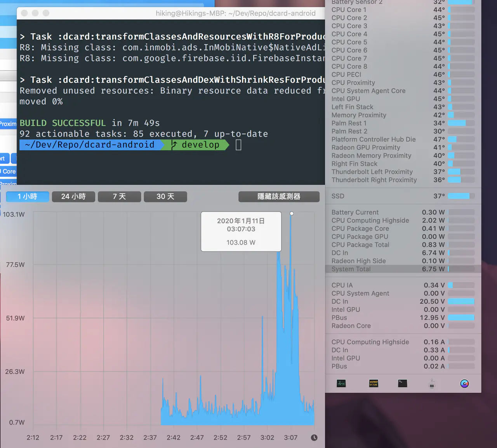Click the terminal window title text
Image resolution: width=497 pixels, height=448 pixels.
click(236, 13)
